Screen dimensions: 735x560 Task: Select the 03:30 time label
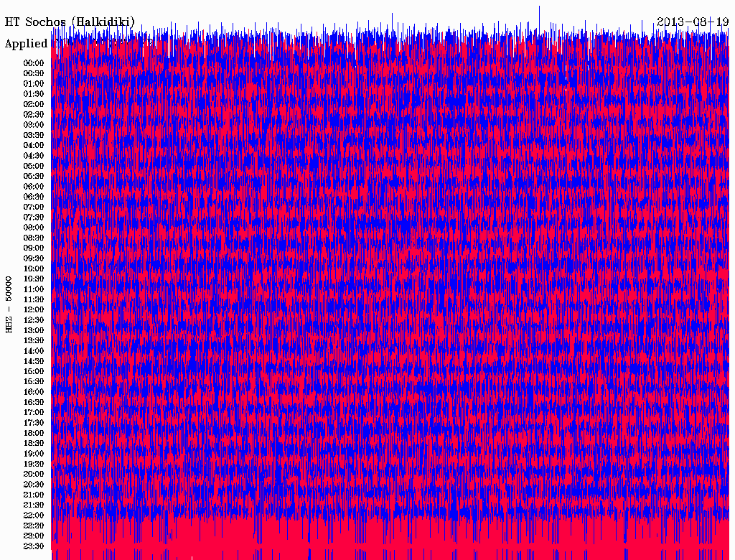pos(33,135)
